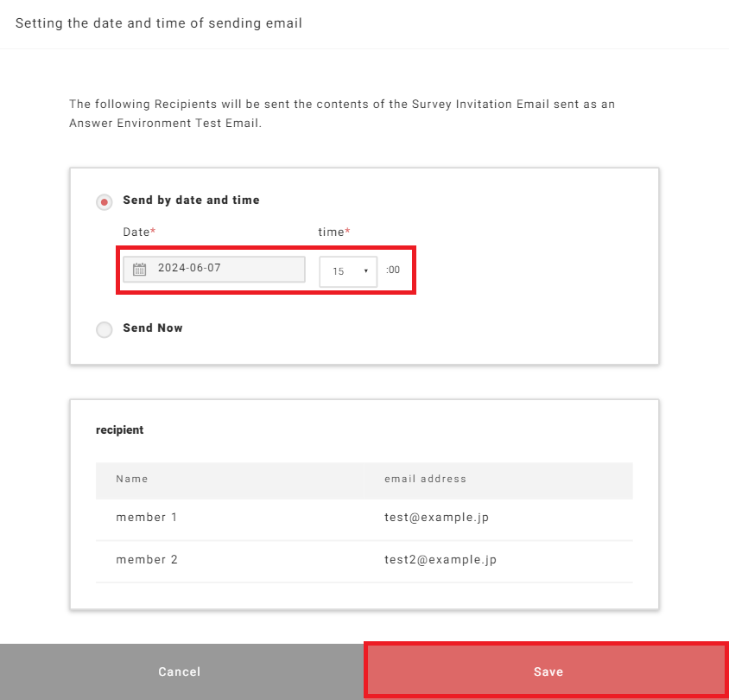
Task: Click the "Send Now" label text
Action: (153, 328)
